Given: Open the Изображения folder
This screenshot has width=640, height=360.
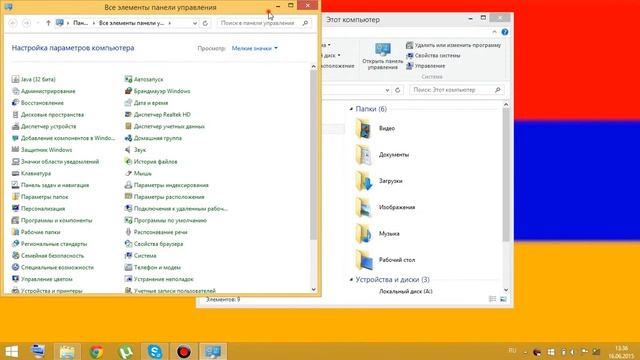Looking at the screenshot, I should 385,207.
